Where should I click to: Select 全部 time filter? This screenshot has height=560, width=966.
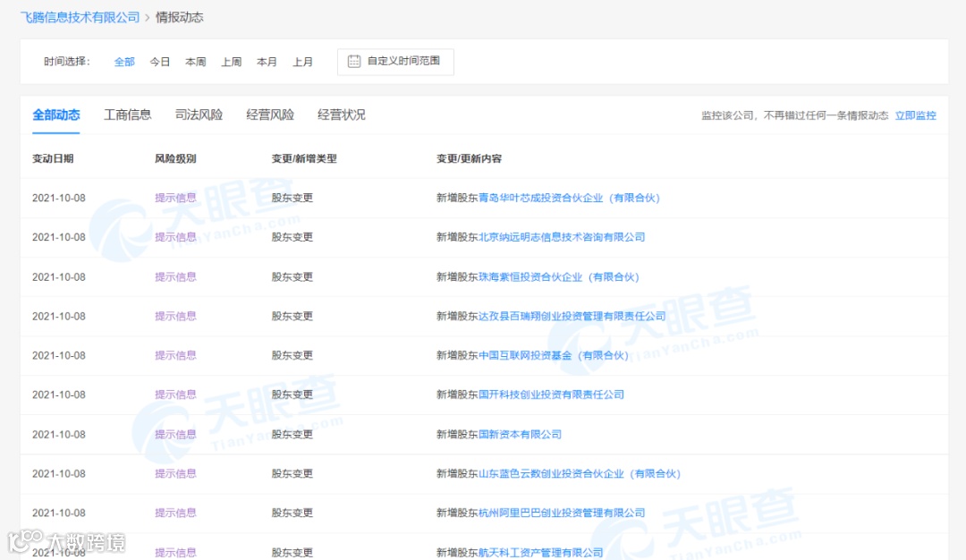123,62
